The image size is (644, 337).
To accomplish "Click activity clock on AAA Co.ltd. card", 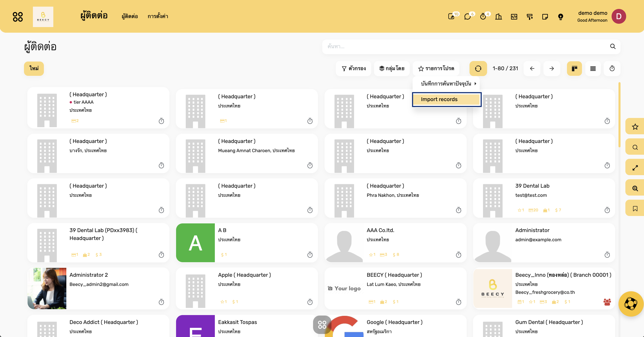I will tap(459, 255).
